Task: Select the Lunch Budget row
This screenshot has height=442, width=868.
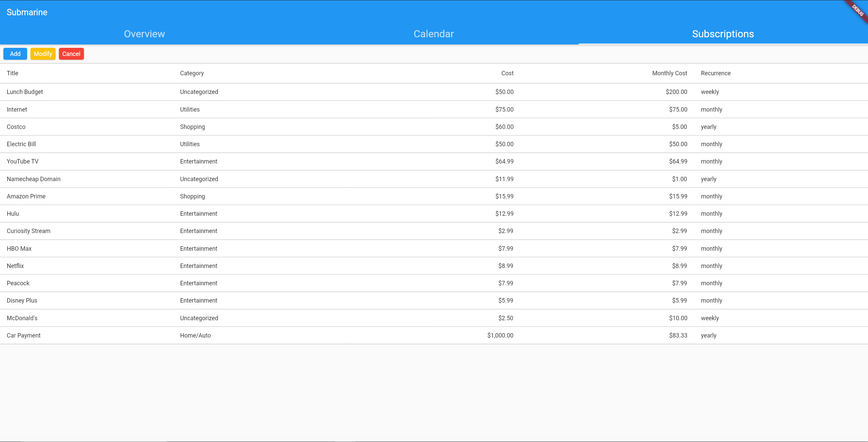Action: tap(25, 92)
